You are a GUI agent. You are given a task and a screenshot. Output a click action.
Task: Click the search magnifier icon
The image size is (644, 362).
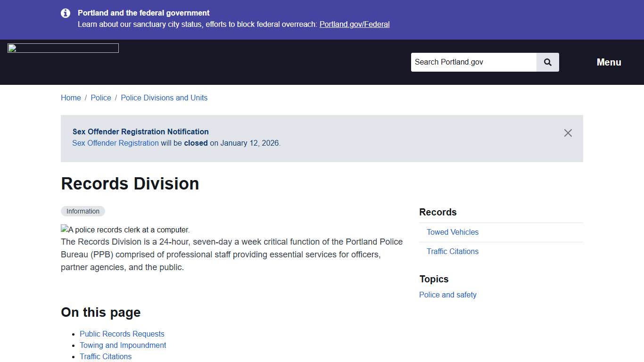547,62
